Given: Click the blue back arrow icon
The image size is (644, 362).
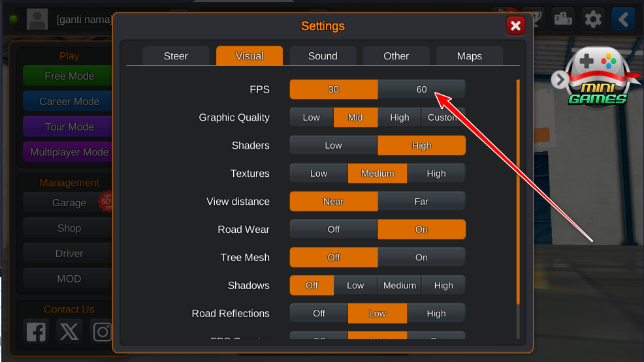Looking at the screenshot, I should point(624,20).
